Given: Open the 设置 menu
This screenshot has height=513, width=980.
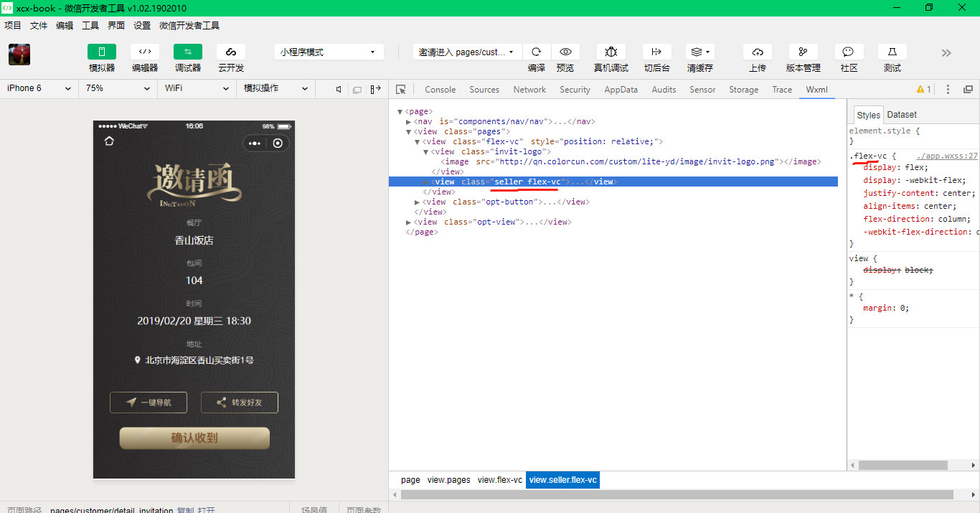Looking at the screenshot, I should [x=142, y=25].
